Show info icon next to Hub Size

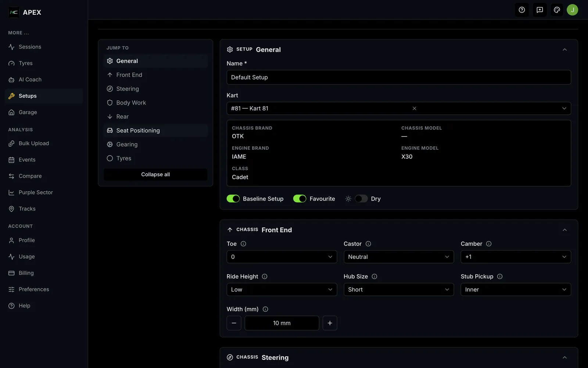click(374, 276)
